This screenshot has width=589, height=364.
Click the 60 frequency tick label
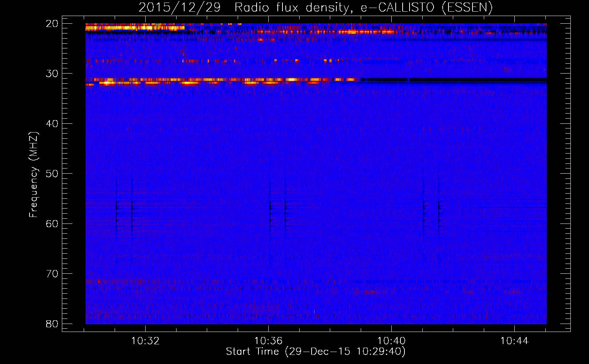tap(52, 223)
